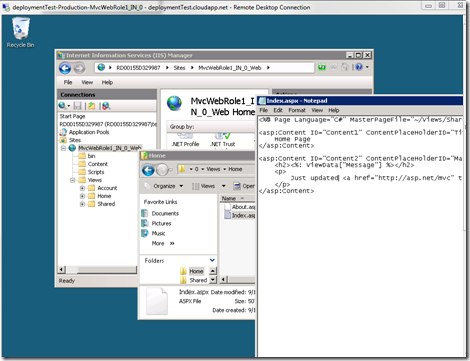This screenshot has width=470, height=361.
Task: Click the Documents favorite link icon
Action: [x=145, y=213]
